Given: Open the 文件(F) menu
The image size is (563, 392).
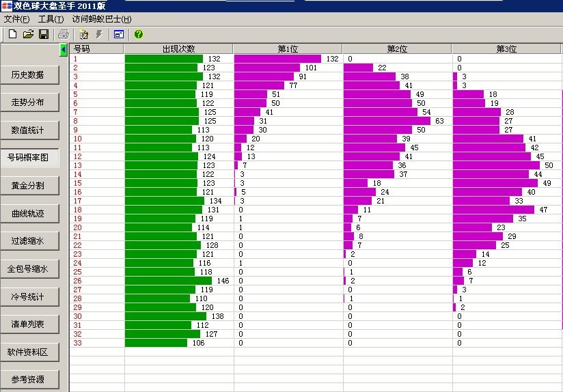Looking at the screenshot, I should pyautogui.click(x=16, y=19).
